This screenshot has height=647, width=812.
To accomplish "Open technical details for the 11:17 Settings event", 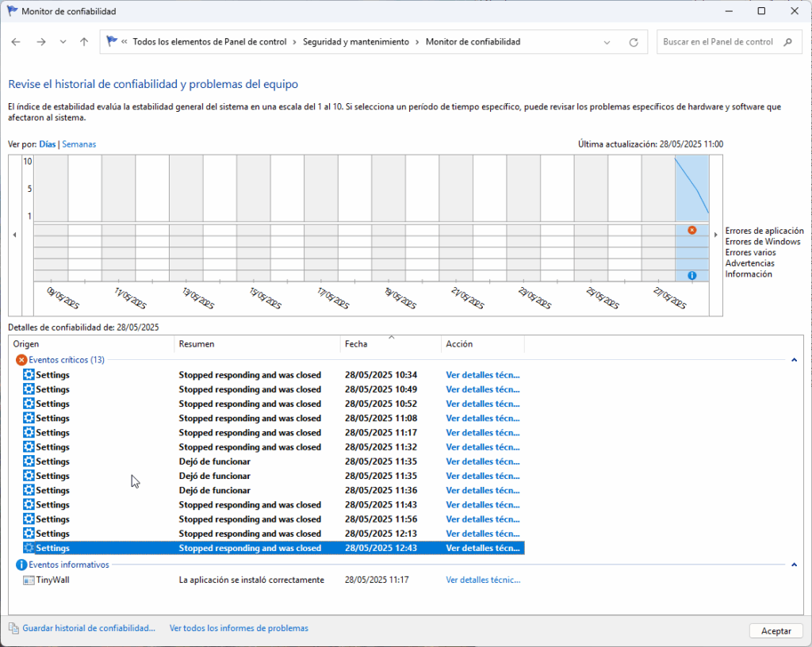I will [x=483, y=433].
